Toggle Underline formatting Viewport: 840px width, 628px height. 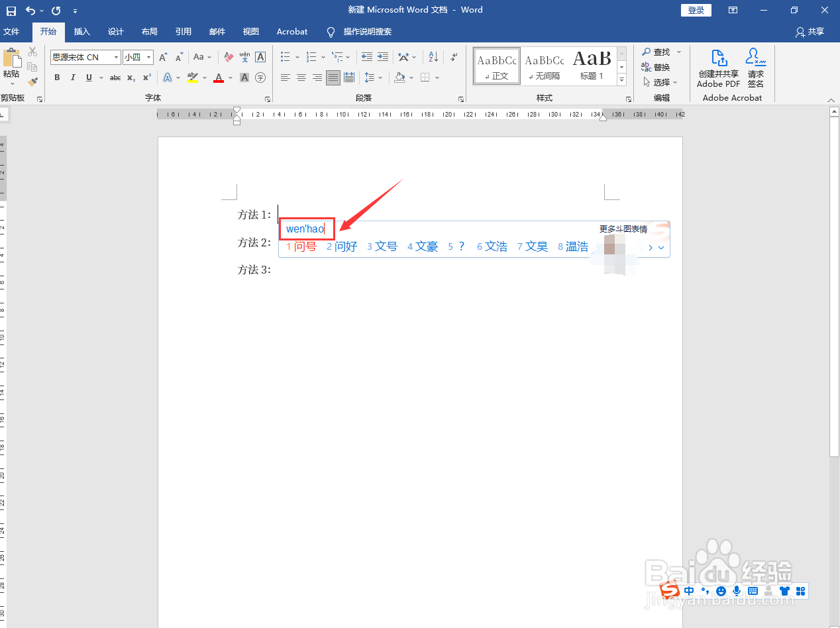(89, 78)
